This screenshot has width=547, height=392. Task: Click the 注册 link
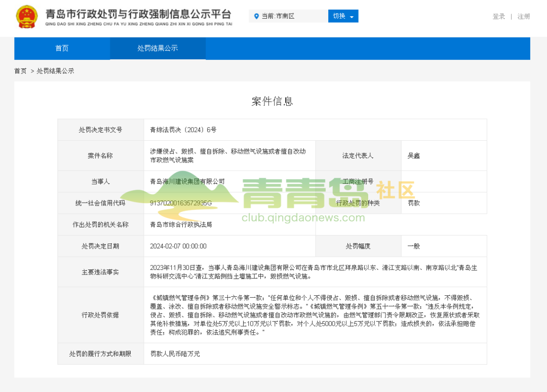point(523,16)
